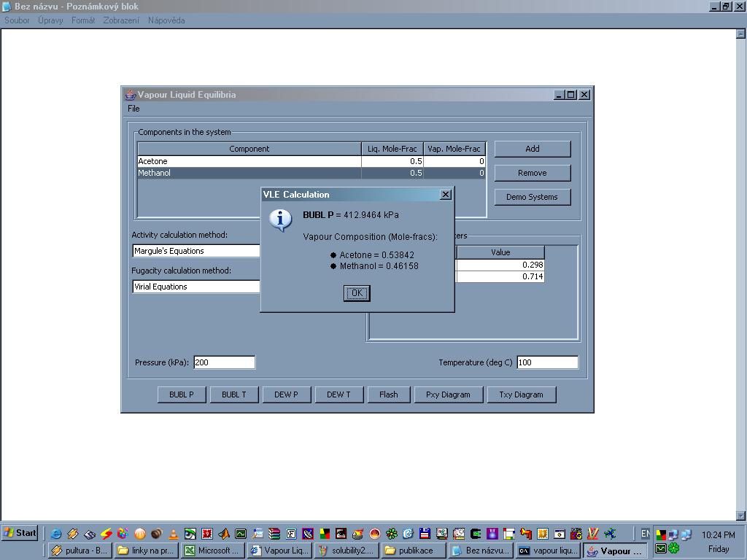The width and height of the screenshot is (747, 560).
Task: Launch the satellite dish icon in quick launch
Action: click(308, 533)
